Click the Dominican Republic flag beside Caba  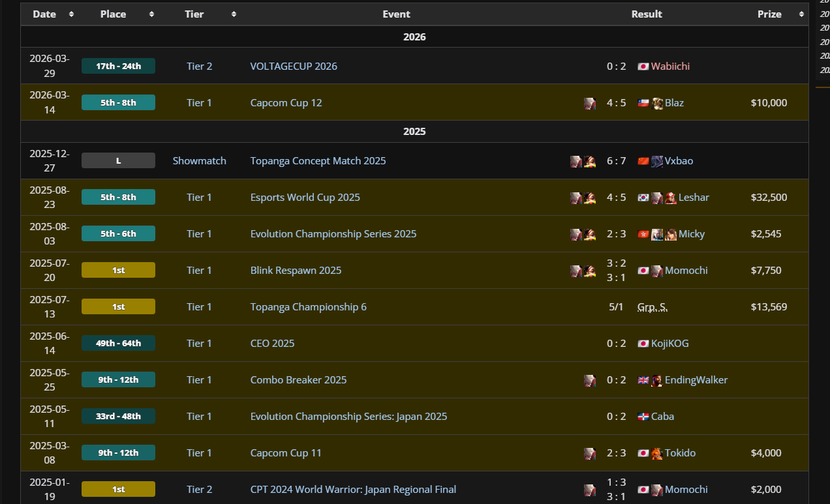643,417
